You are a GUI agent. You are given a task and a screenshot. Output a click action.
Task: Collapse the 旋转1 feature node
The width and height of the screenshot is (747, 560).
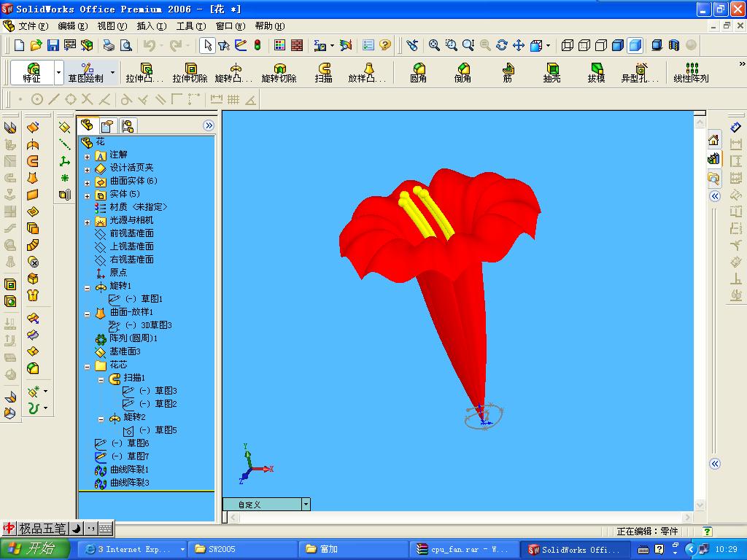(88, 288)
